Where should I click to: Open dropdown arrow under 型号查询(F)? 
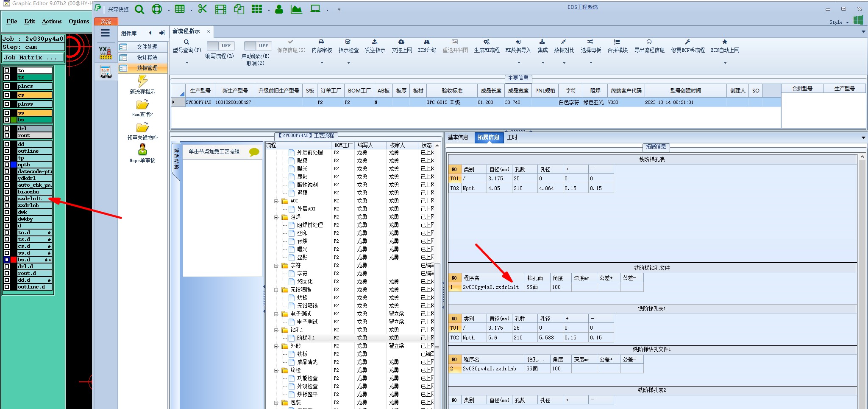(x=187, y=63)
